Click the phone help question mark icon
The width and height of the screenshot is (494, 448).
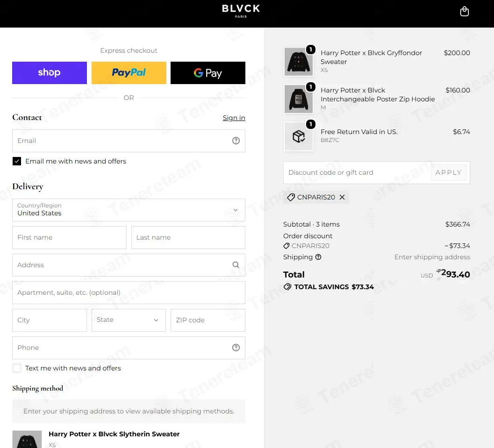point(236,348)
